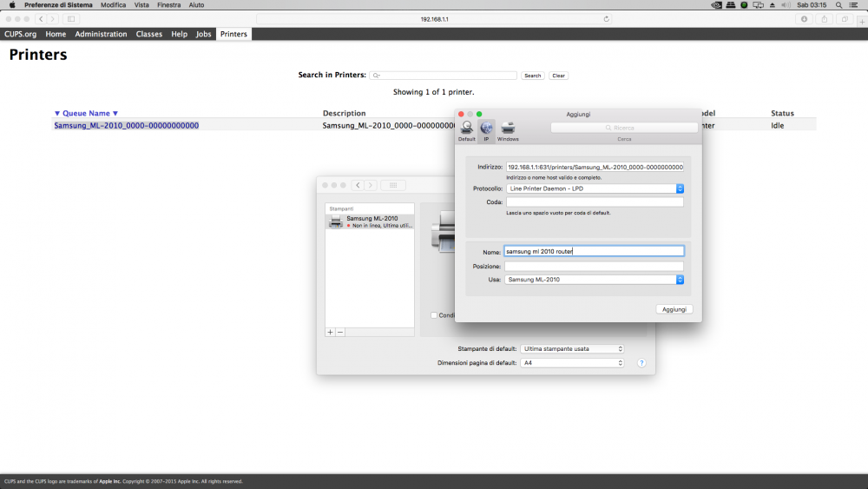Open the Usa driver dropdown
Image resolution: width=868 pixels, height=489 pixels.
point(594,280)
